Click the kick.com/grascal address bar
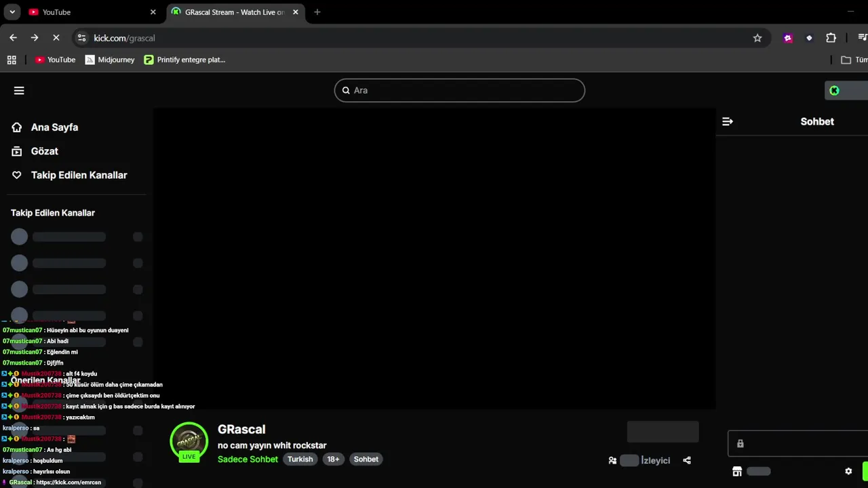This screenshot has width=868, height=488. pos(420,38)
